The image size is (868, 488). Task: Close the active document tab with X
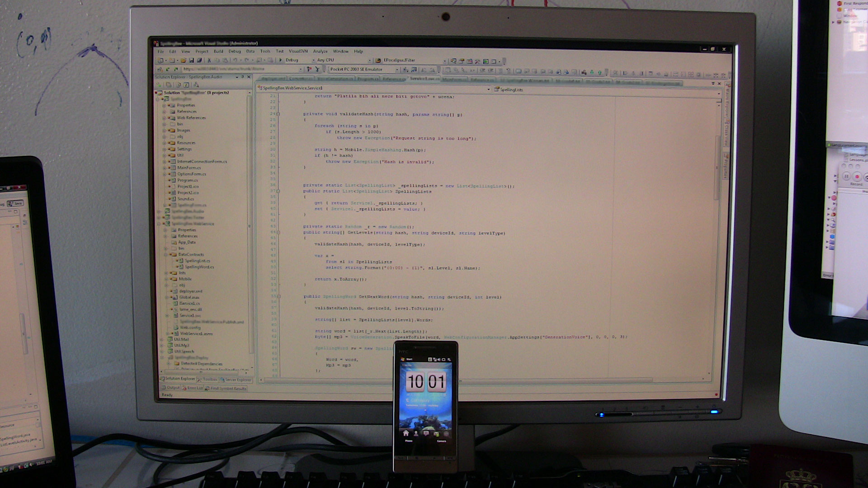coord(719,84)
